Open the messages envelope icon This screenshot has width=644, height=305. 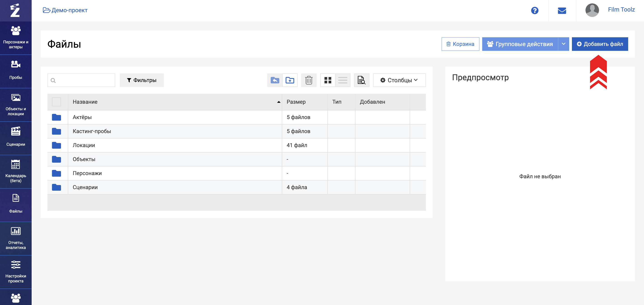point(562,10)
